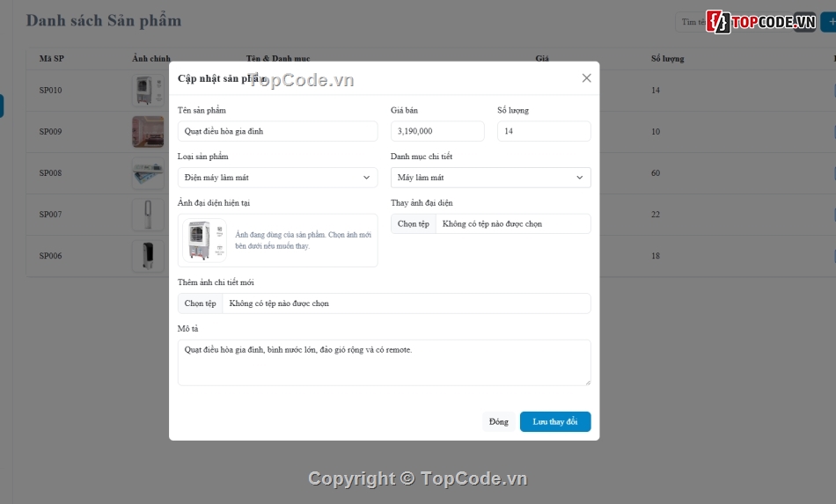Click the description textarea resize grip icon
Screen dimensions: 836x504
point(588,382)
